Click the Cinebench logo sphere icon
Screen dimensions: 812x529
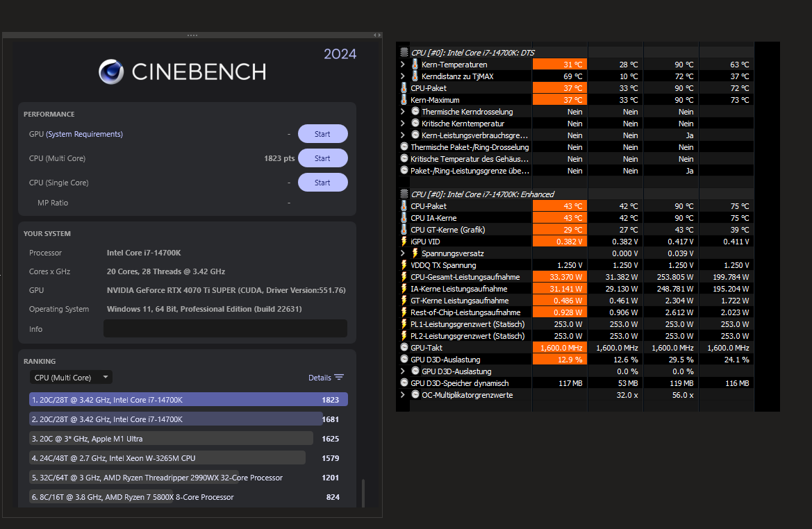[x=111, y=72]
